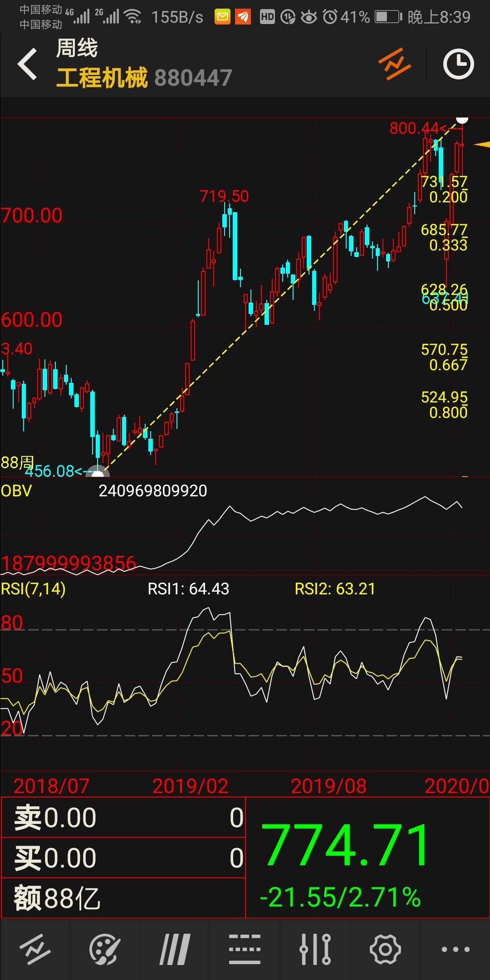Tap the 774.71 current price panel
This screenshot has height=980, width=490.
click(367, 857)
